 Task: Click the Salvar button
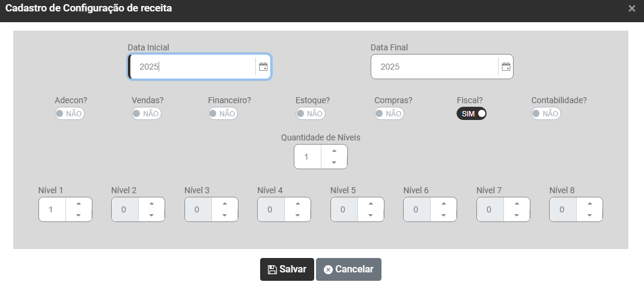coord(287,269)
